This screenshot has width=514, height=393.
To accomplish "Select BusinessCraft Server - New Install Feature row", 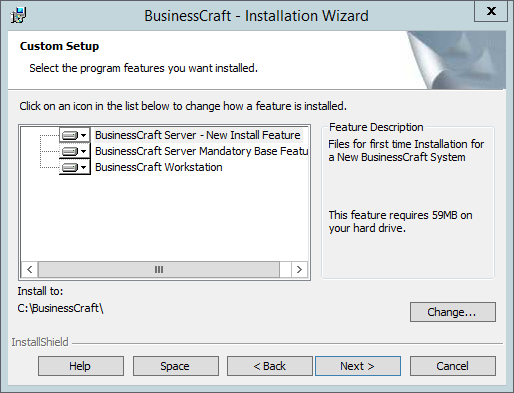I will (198, 135).
